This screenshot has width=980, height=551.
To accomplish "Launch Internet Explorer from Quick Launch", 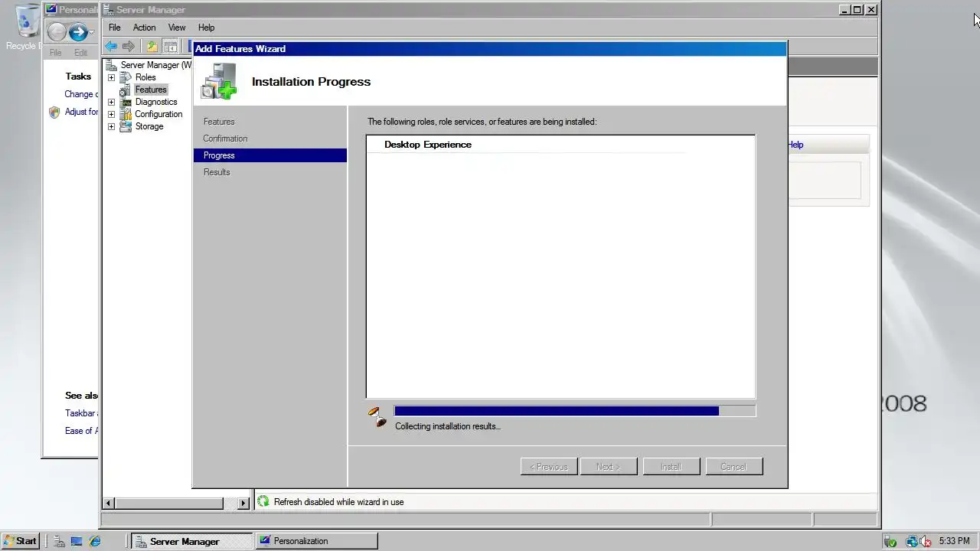I will point(95,541).
